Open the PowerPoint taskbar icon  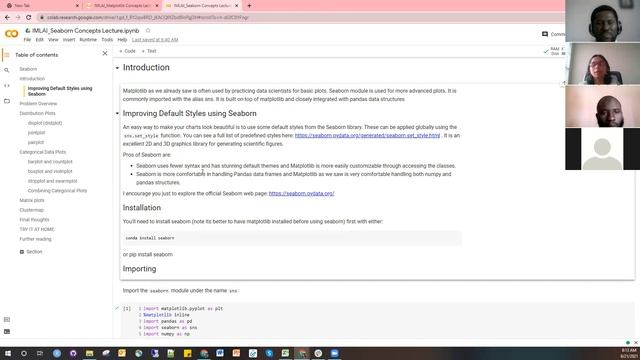click(x=236, y=353)
